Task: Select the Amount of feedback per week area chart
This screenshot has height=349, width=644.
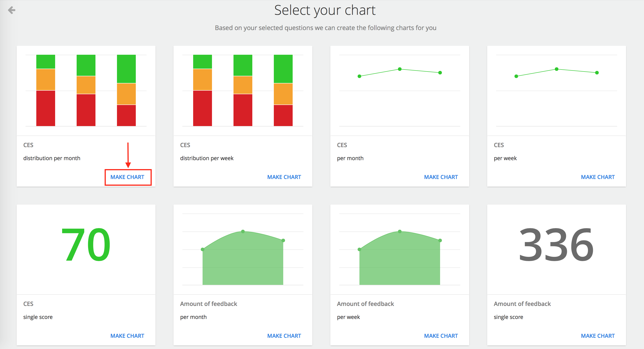Action: 400,249
